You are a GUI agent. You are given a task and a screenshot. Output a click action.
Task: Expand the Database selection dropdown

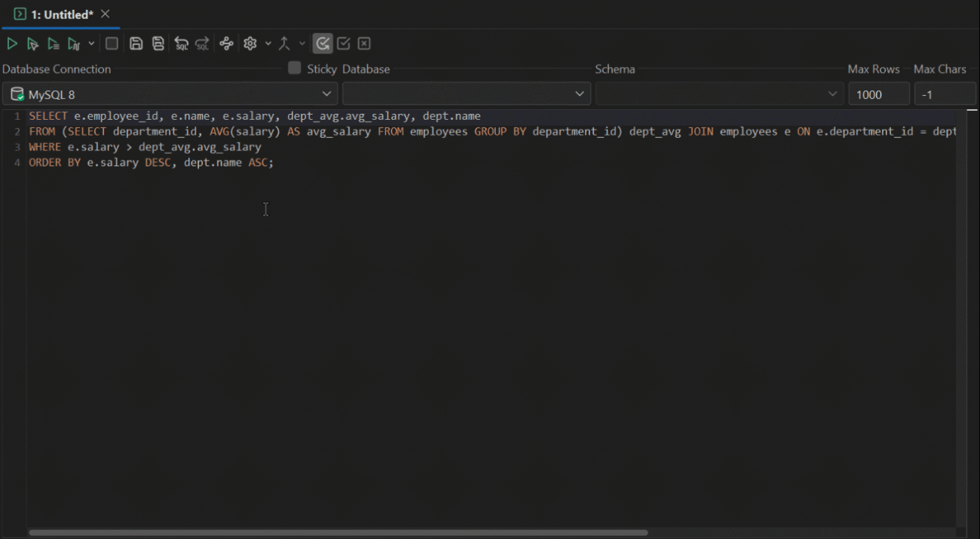(x=466, y=93)
